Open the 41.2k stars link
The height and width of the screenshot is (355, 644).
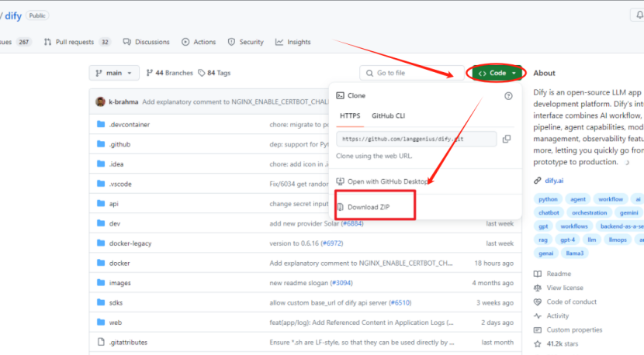tap(556, 344)
